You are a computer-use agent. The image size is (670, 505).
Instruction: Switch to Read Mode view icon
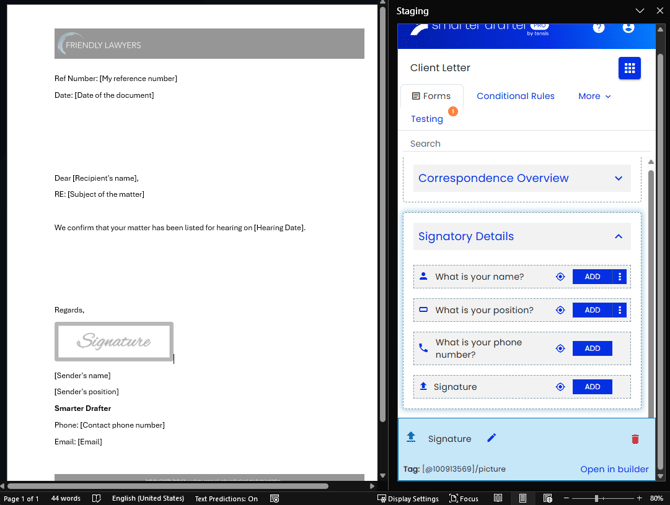498,498
